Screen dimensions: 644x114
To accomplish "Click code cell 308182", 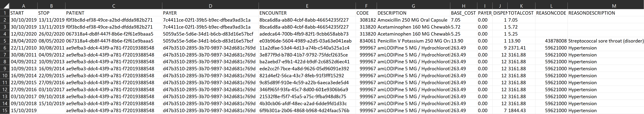I will (366, 20).
